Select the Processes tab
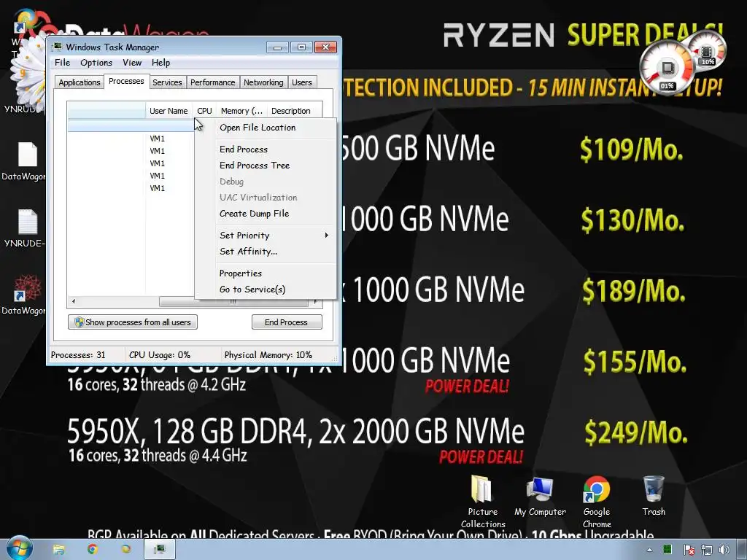 126,81
